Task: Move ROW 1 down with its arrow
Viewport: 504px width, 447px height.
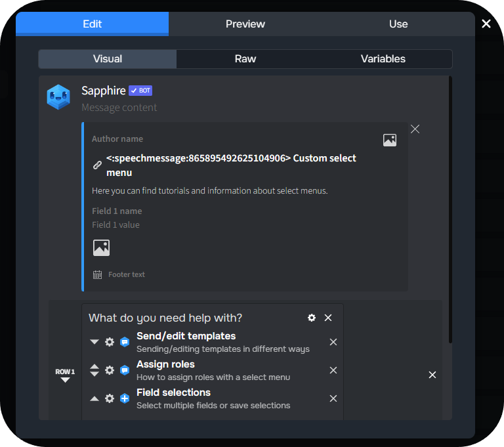Action: pos(65,380)
